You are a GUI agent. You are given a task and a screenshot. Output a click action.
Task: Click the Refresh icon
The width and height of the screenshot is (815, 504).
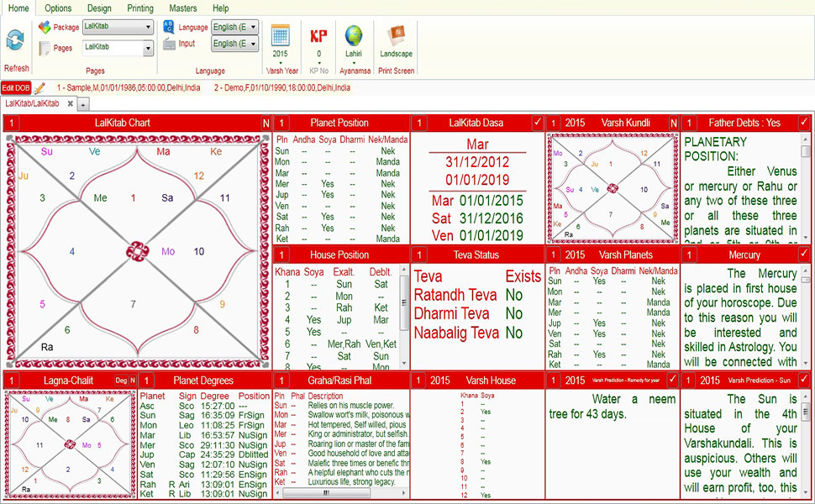15,40
